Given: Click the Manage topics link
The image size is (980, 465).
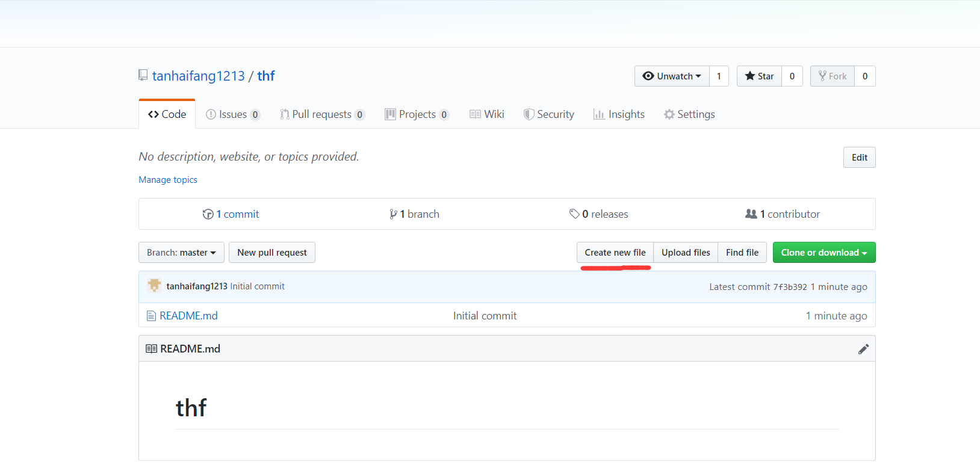Looking at the screenshot, I should tap(168, 180).
